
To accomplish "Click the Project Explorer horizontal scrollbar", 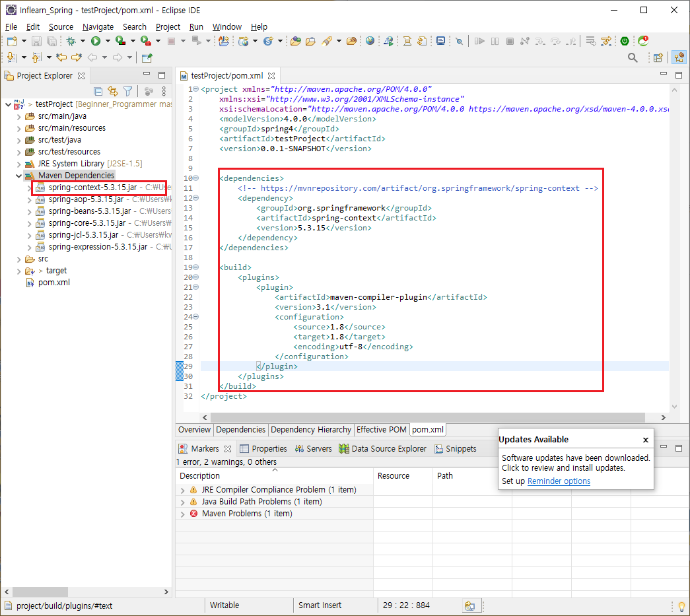I will [40, 592].
